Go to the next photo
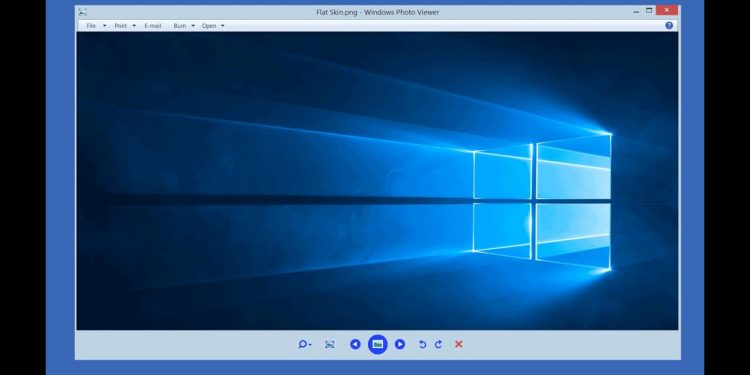The height and width of the screenshot is (375, 750). [400, 344]
